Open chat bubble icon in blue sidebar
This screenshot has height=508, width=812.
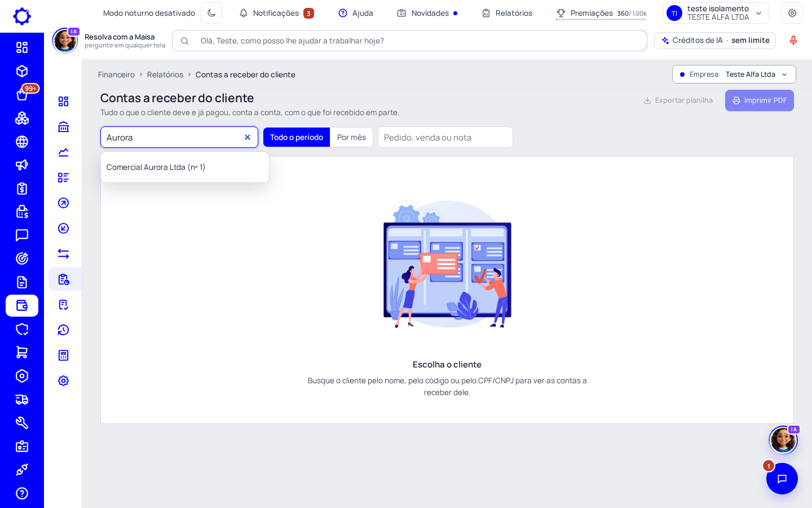tap(22, 235)
